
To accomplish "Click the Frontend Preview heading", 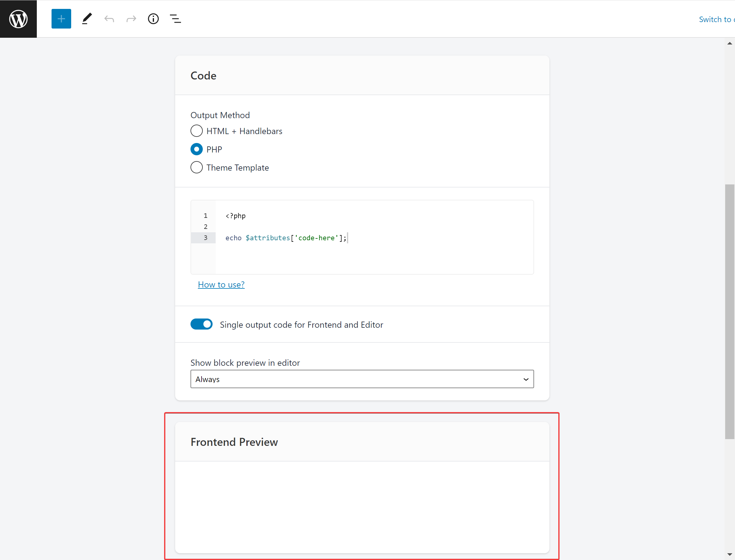I will (234, 442).
